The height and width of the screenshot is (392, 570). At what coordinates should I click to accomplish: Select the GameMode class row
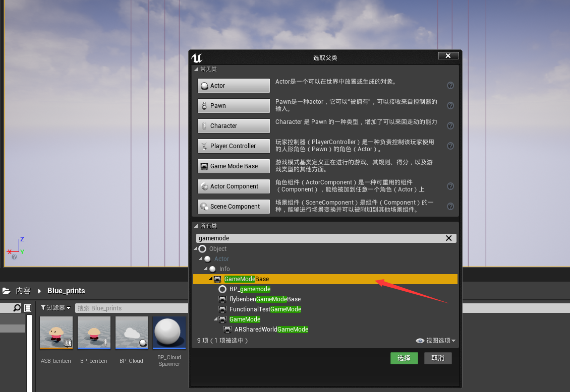pos(325,319)
